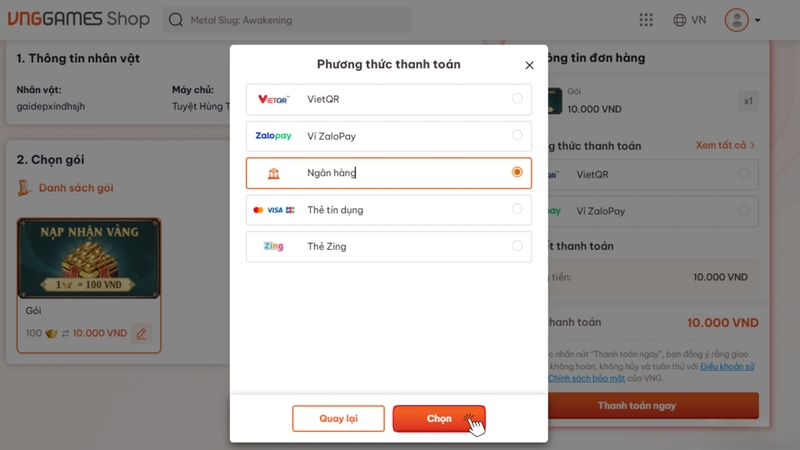The image size is (800, 450).
Task: Click the ZaloPay logo in dialog
Action: tap(273, 136)
